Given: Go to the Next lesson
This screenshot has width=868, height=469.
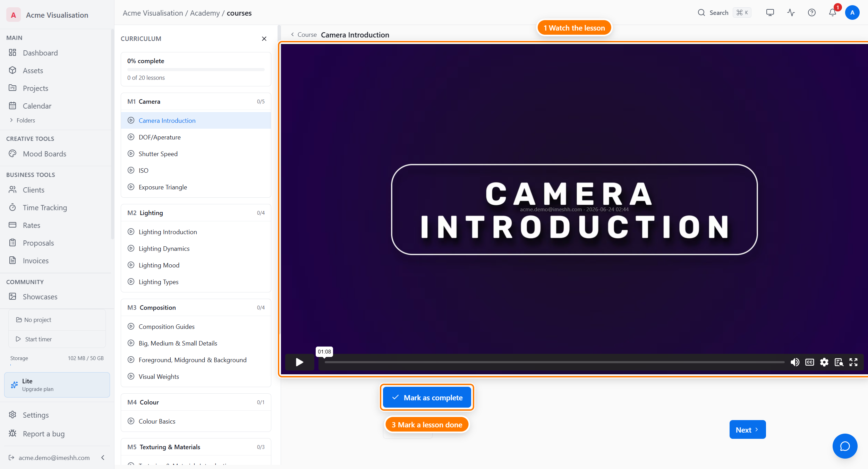Looking at the screenshot, I should point(748,430).
